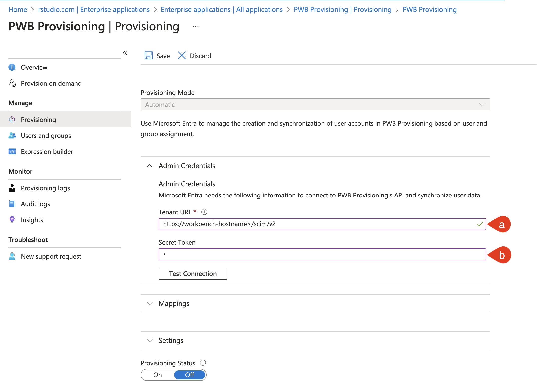Go to Home breadcrumb link

click(x=18, y=9)
